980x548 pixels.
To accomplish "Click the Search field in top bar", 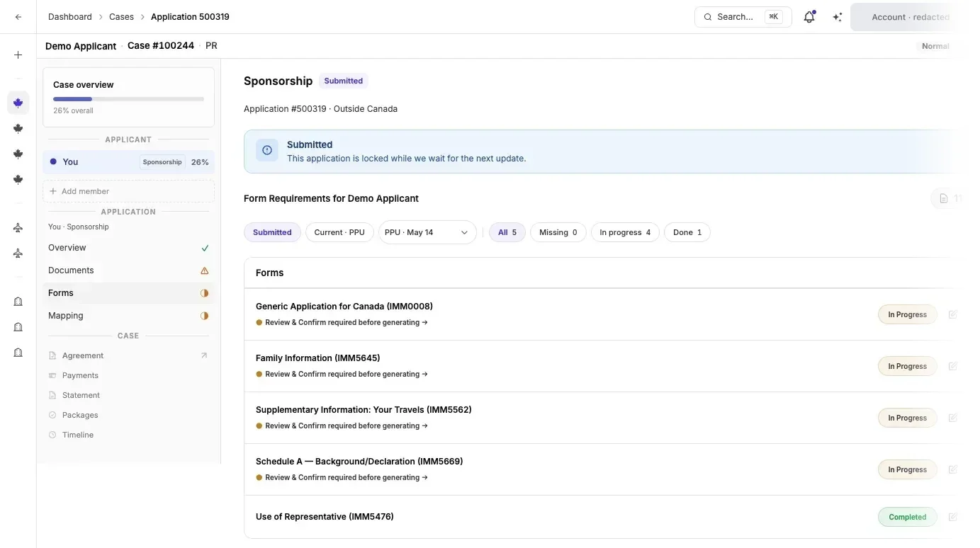I will (743, 17).
